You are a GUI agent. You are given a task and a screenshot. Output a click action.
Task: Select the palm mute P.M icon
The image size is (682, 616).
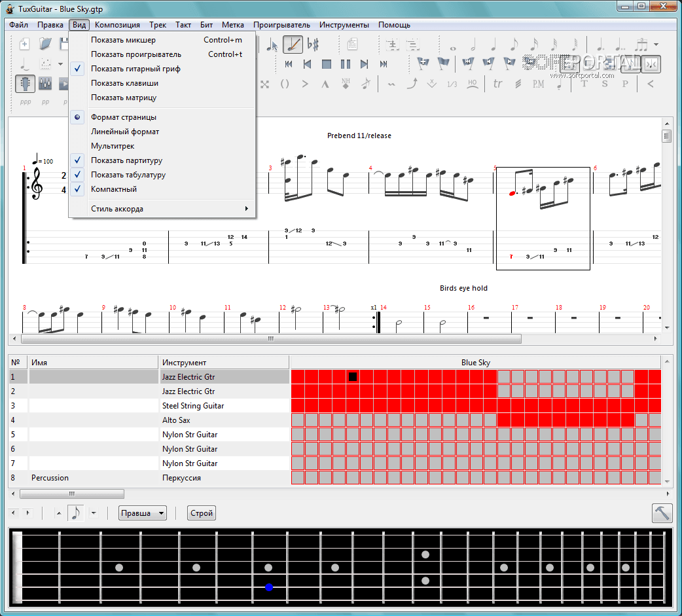tap(538, 84)
